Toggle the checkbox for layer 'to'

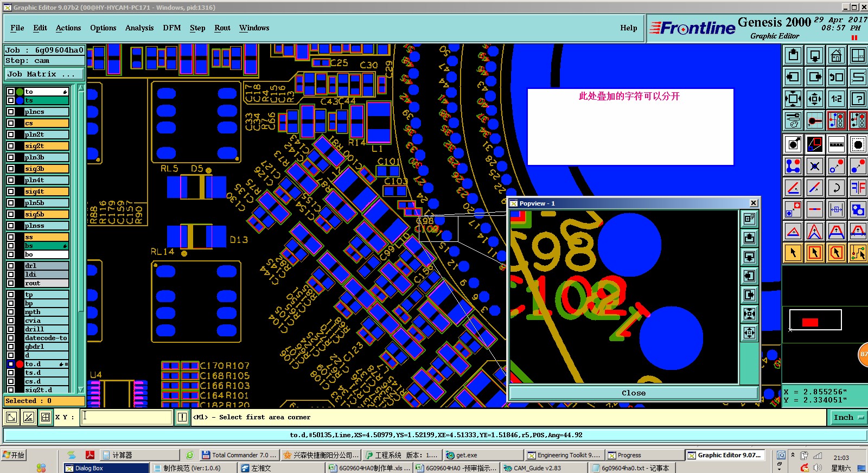(11, 92)
